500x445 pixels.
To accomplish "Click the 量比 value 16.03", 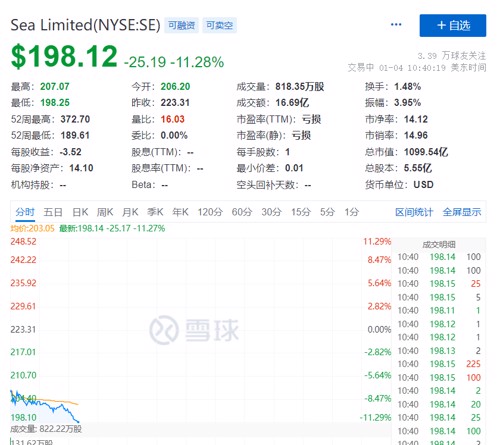I will click(x=172, y=119).
